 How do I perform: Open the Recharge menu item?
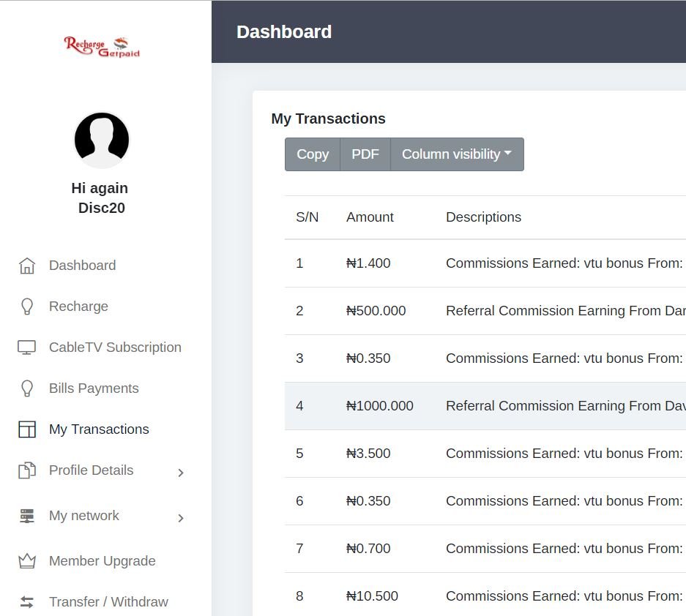pos(78,307)
